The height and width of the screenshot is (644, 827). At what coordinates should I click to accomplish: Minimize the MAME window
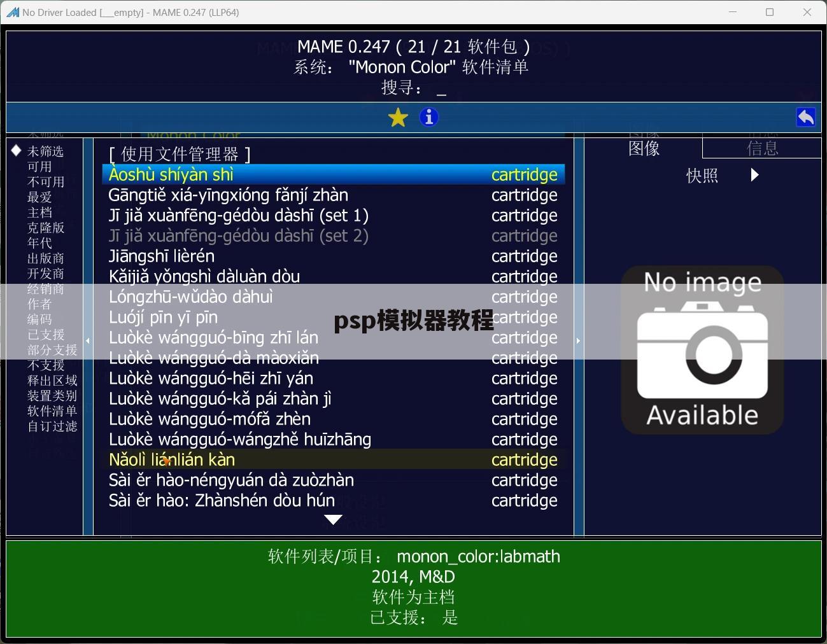[733, 12]
